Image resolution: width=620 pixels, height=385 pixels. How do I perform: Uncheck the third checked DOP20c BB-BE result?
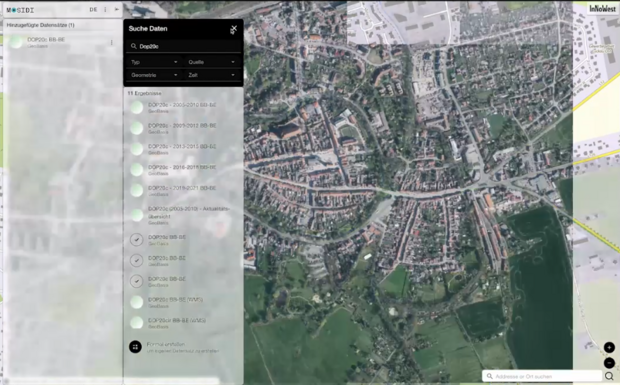tap(136, 281)
